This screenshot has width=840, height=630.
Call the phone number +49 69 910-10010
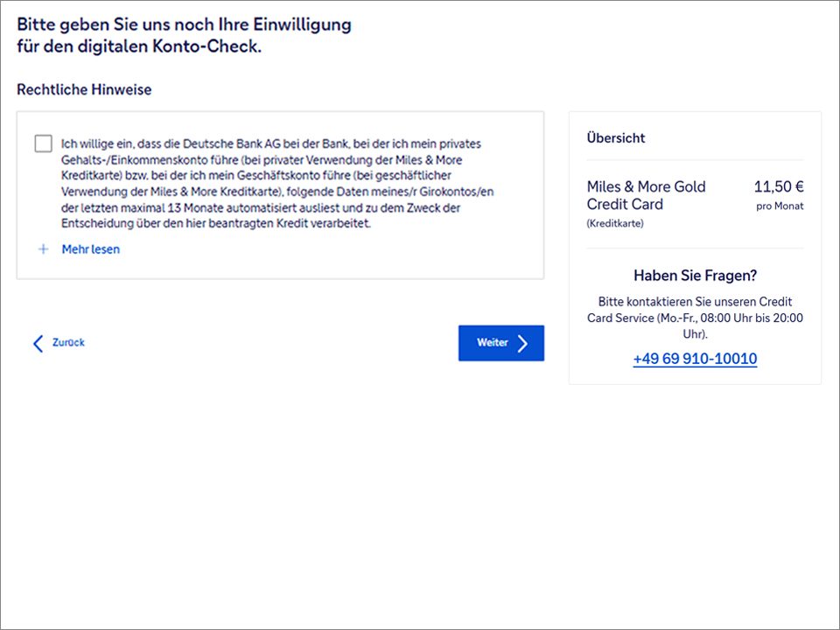(x=695, y=359)
